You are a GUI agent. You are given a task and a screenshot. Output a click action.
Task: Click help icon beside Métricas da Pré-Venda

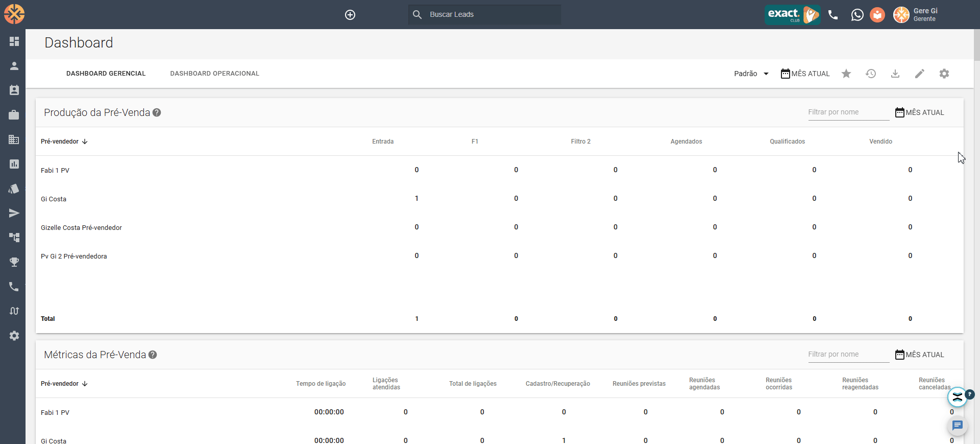click(153, 355)
